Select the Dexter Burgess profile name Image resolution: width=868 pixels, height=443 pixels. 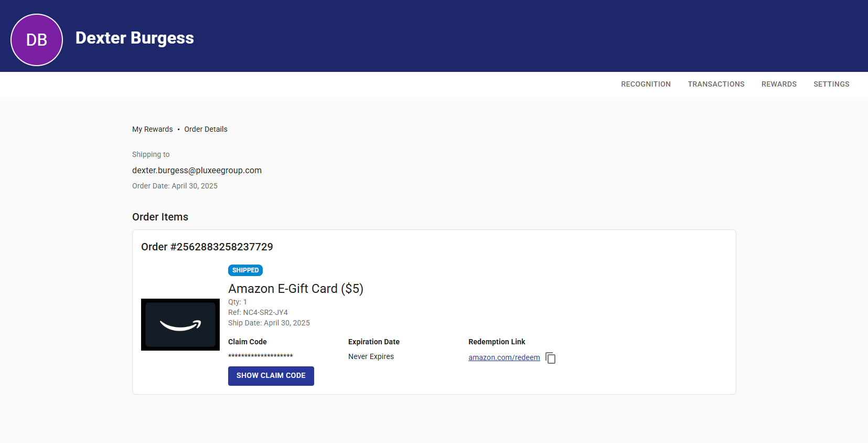pyautogui.click(x=135, y=38)
